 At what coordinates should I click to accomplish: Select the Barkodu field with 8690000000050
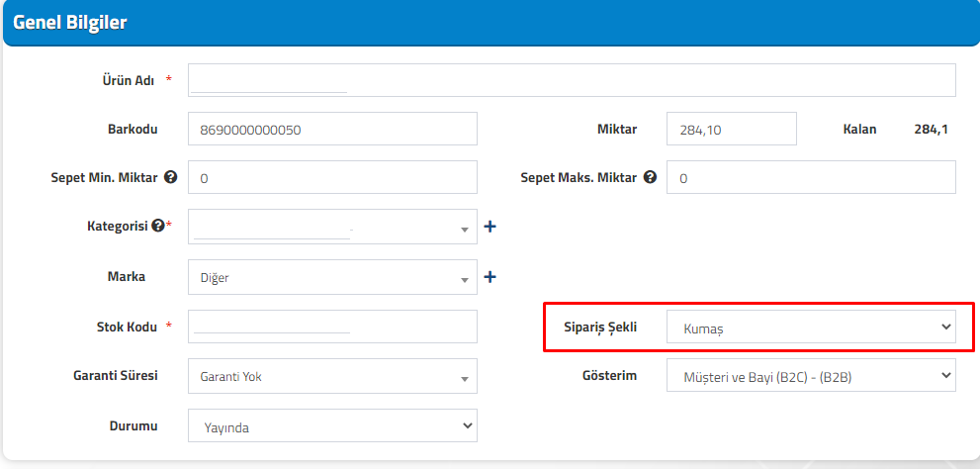pyautogui.click(x=332, y=129)
